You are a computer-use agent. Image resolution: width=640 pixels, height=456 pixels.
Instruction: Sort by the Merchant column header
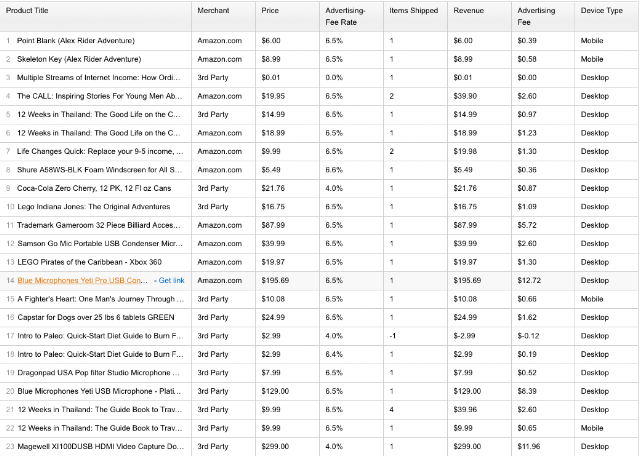(213, 11)
